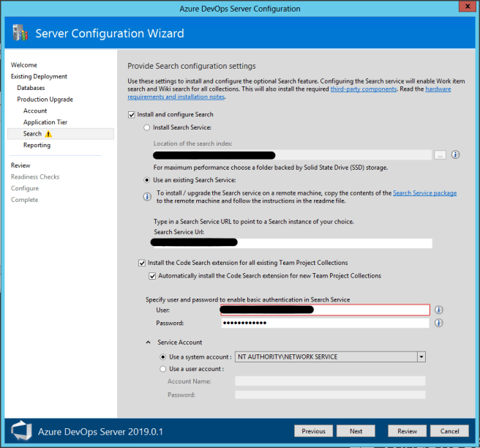480x448 pixels.
Task: Open the system account dropdown list
Action: (x=420, y=357)
